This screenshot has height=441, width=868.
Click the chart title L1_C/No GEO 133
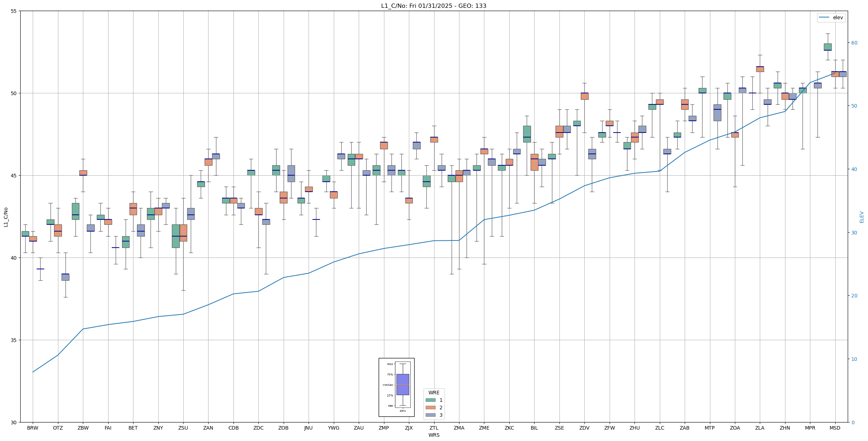(433, 6)
